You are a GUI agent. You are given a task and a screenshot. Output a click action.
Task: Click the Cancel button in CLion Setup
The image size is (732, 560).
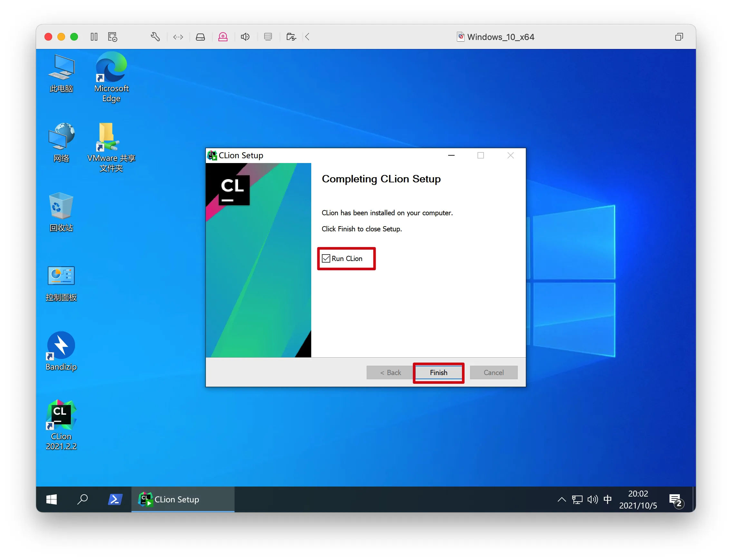tap(493, 373)
